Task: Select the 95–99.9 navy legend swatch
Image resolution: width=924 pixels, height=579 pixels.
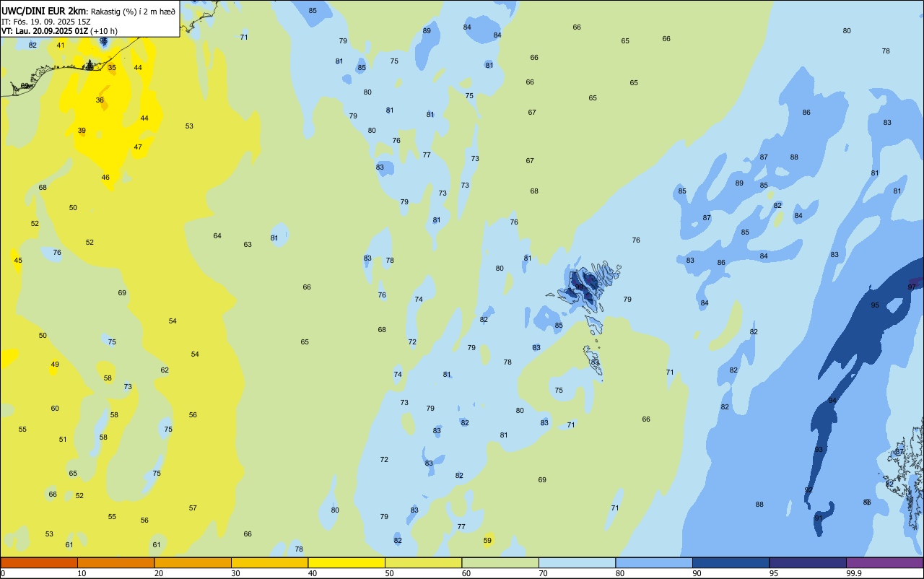Action: [x=808, y=562]
